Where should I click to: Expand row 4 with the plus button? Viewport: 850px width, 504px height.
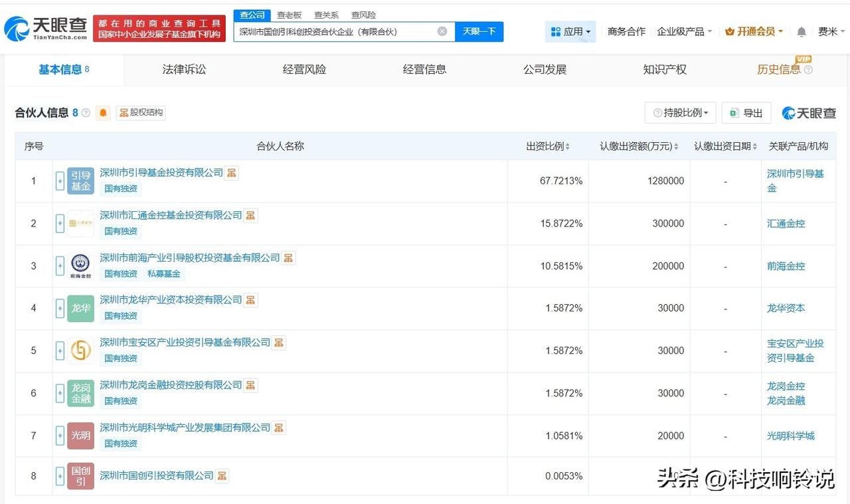click(60, 308)
